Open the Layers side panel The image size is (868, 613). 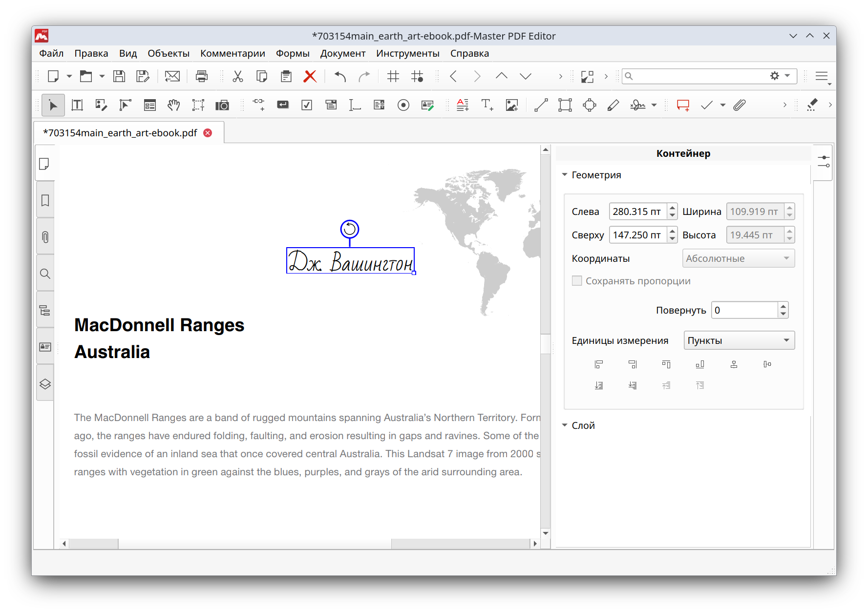point(45,384)
